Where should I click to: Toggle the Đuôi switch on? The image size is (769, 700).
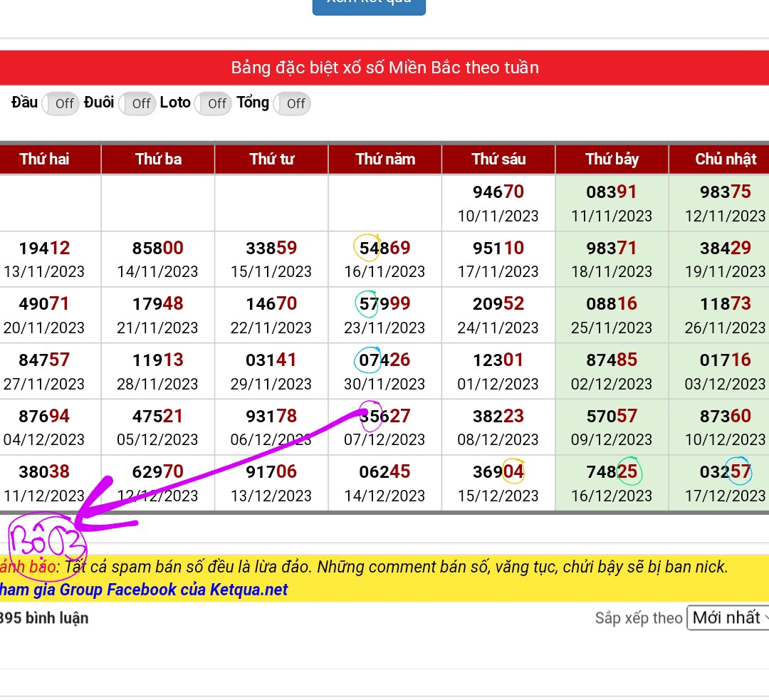point(138,103)
